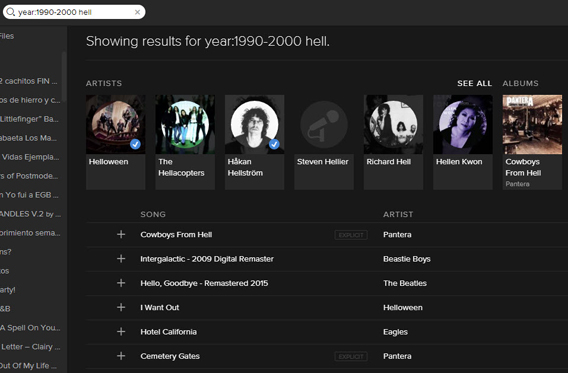This screenshot has width=568, height=373.
Task: Open Cowboys From Hell album title
Action: (523, 167)
